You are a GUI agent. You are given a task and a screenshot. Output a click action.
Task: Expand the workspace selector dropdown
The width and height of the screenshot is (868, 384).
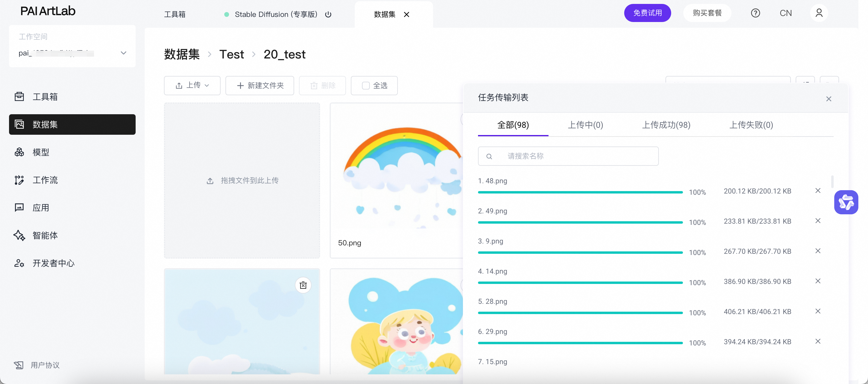(x=123, y=53)
